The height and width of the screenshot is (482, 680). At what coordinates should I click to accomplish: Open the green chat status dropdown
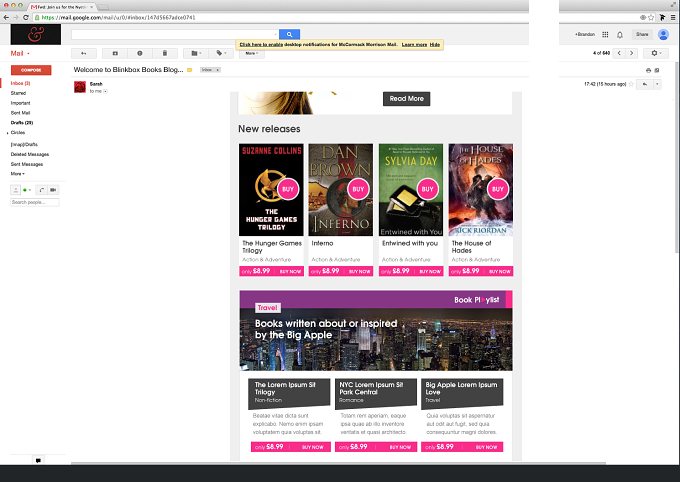click(x=27, y=190)
